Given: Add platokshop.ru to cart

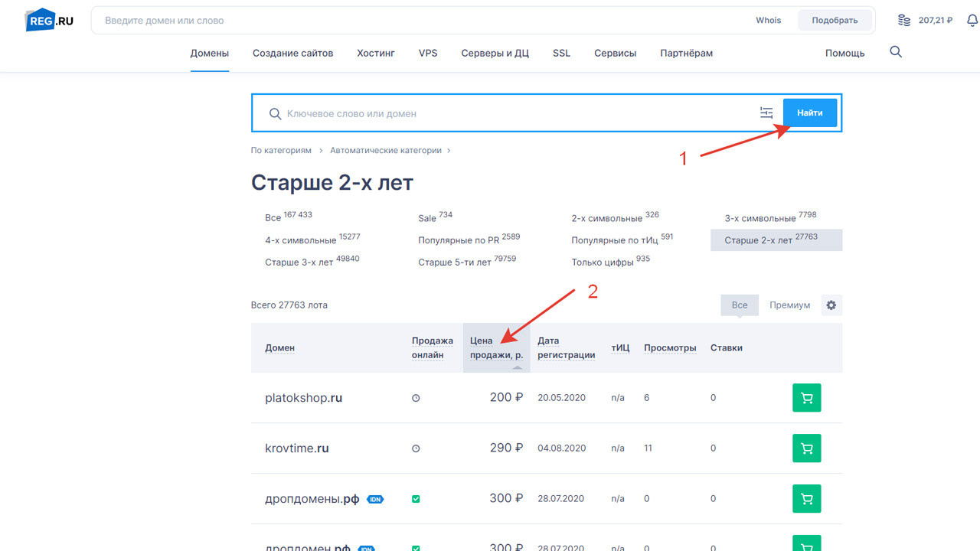Looking at the screenshot, I should click(x=806, y=397).
